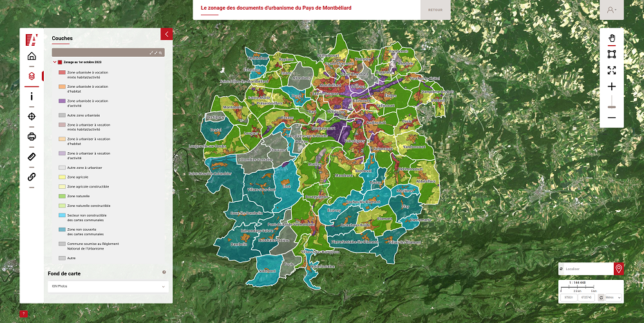The height and width of the screenshot is (323, 644).
Task: Open the home panel in sidebar
Action: pyautogui.click(x=32, y=56)
